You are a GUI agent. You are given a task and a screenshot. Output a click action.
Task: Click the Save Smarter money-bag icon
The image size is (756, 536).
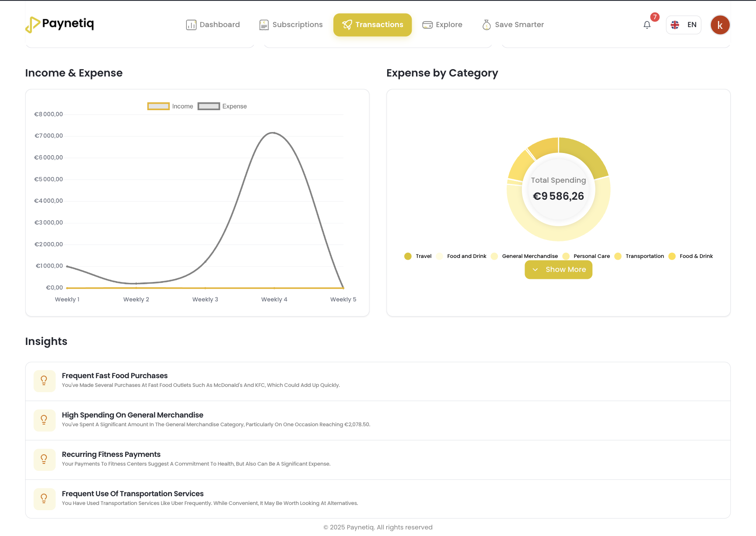486,24
